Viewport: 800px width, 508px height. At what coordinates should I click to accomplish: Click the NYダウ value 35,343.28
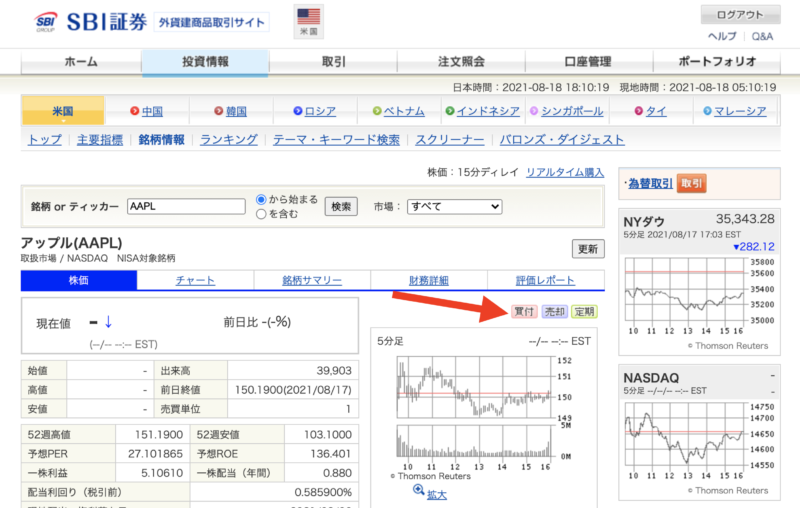coord(745,219)
